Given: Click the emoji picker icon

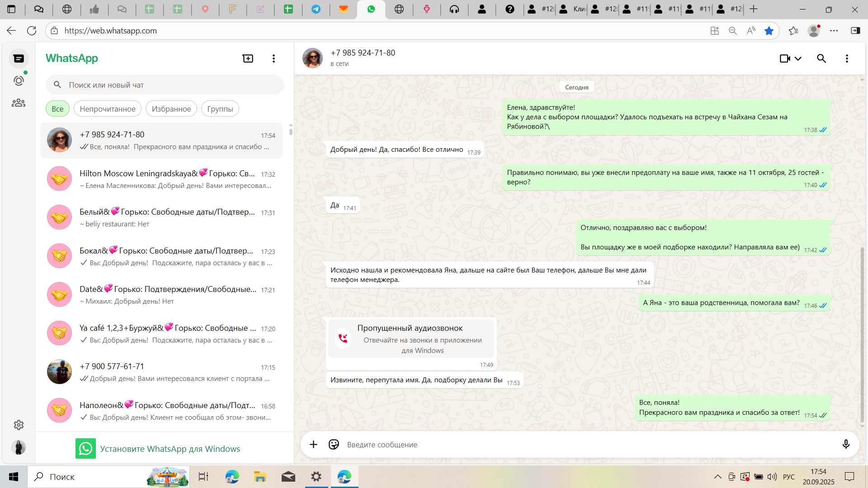Looking at the screenshot, I should click(334, 445).
